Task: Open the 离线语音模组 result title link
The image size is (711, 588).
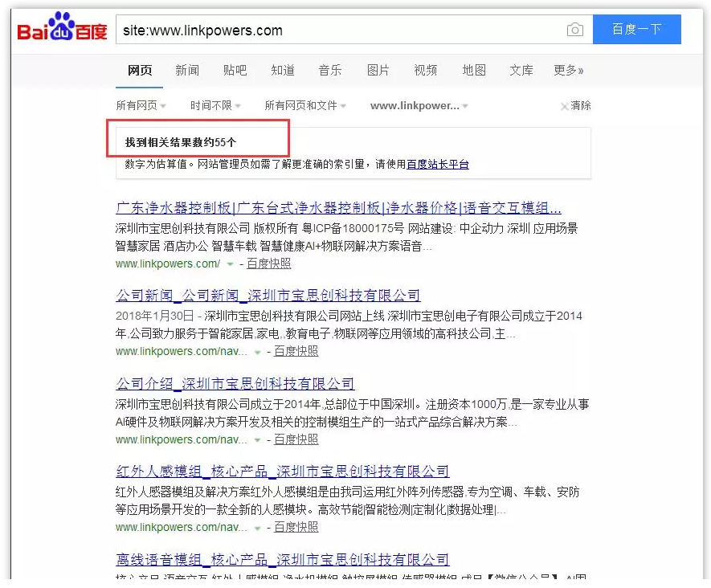Action: [x=283, y=559]
